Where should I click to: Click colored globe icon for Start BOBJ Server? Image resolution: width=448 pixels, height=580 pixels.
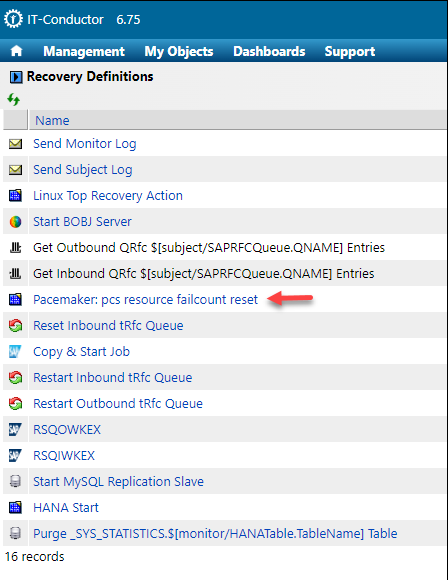point(16,222)
